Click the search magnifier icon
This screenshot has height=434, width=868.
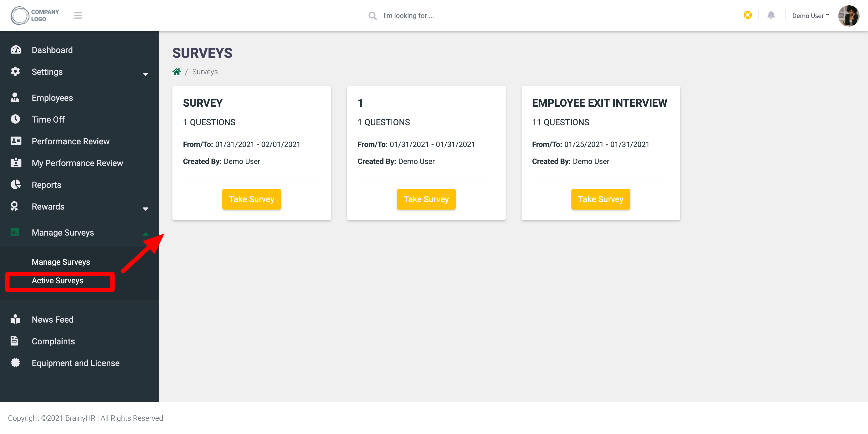click(x=372, y=16)
